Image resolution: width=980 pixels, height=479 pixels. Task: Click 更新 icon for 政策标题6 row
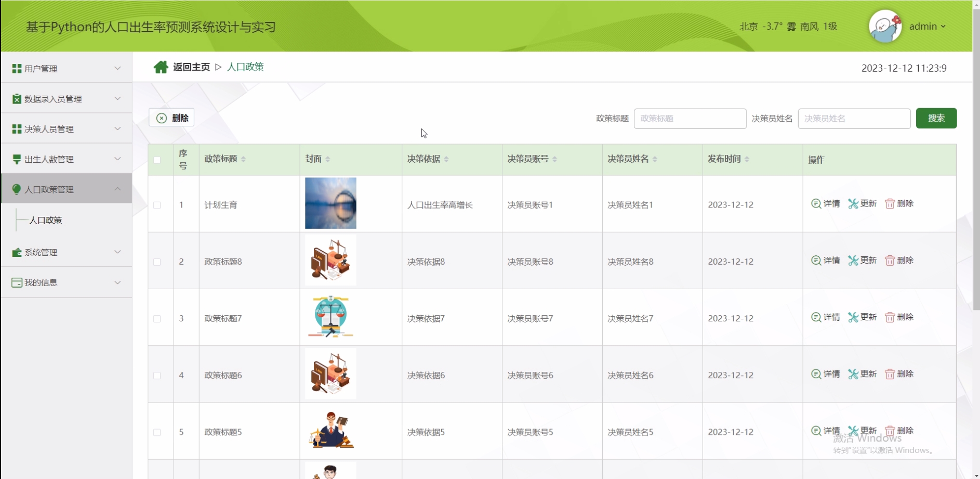click(853, 374)
